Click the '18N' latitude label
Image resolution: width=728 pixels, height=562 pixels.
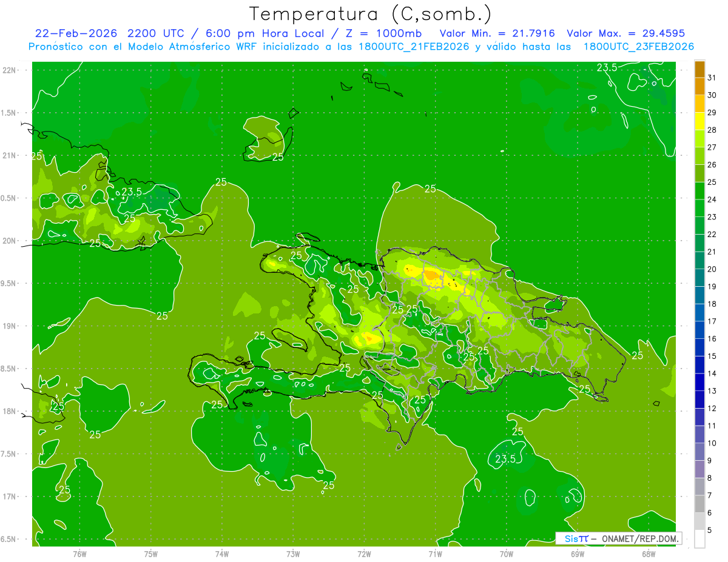9,411
